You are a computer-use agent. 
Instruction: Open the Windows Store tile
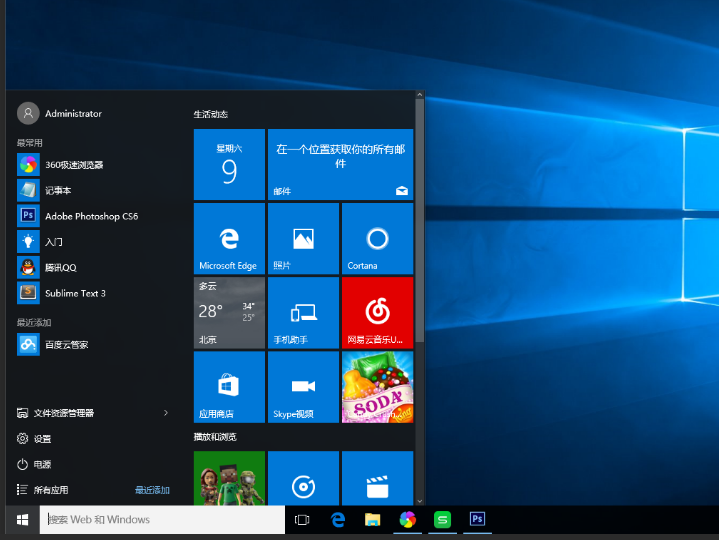coord(229,387)
